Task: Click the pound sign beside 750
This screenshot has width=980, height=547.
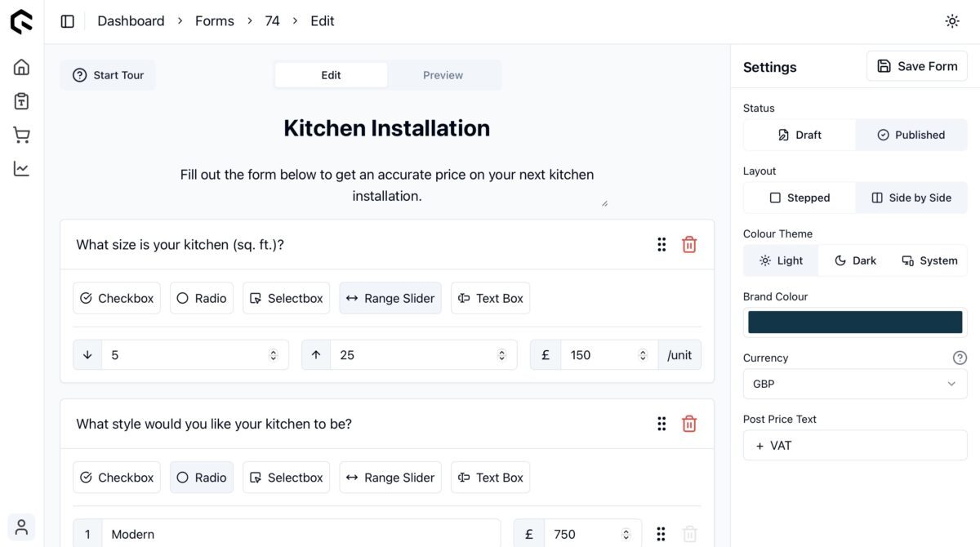Action: tap(529, 534)
